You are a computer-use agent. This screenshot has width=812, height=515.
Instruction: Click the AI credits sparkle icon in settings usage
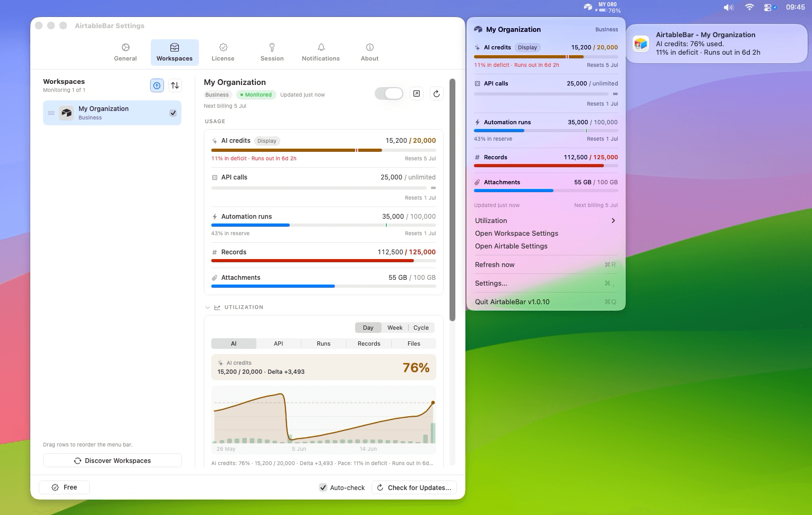point(214,141)
